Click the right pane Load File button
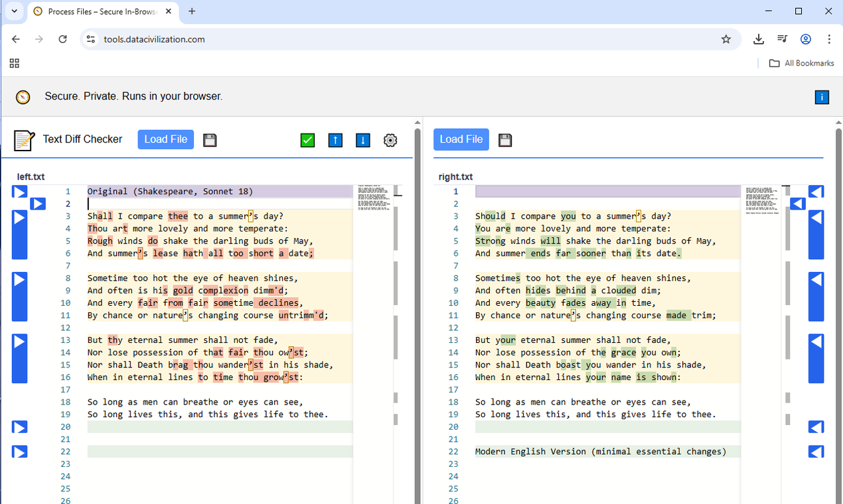The height and width of the screenshot is (504, 843). [x=461, y=139]
